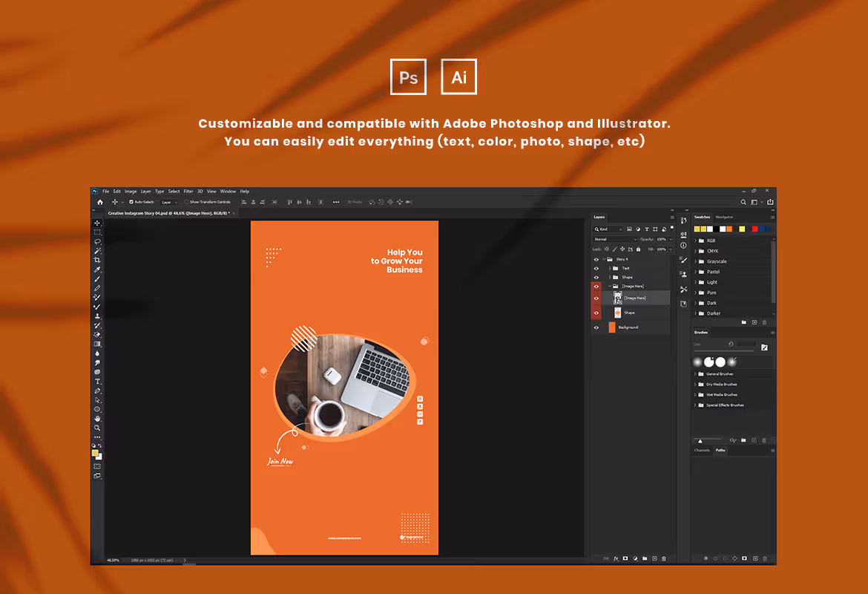
Task: Open the Image menu
Action: (x=131, y=191)
